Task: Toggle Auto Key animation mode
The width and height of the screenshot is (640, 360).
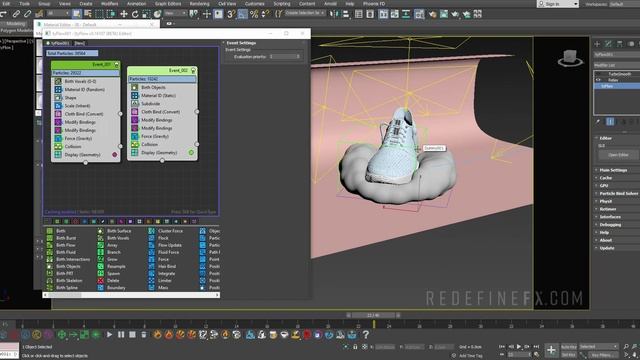Action: click(569, 347)
